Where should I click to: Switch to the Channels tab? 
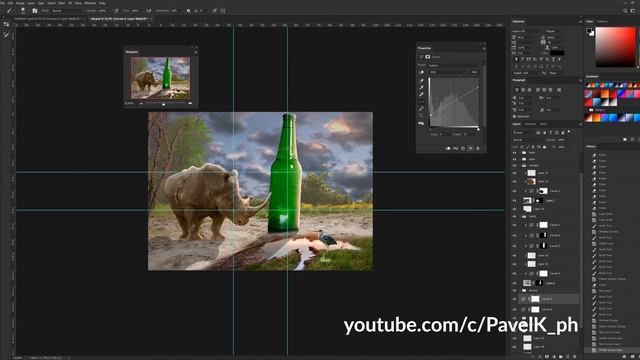point(530,124)
